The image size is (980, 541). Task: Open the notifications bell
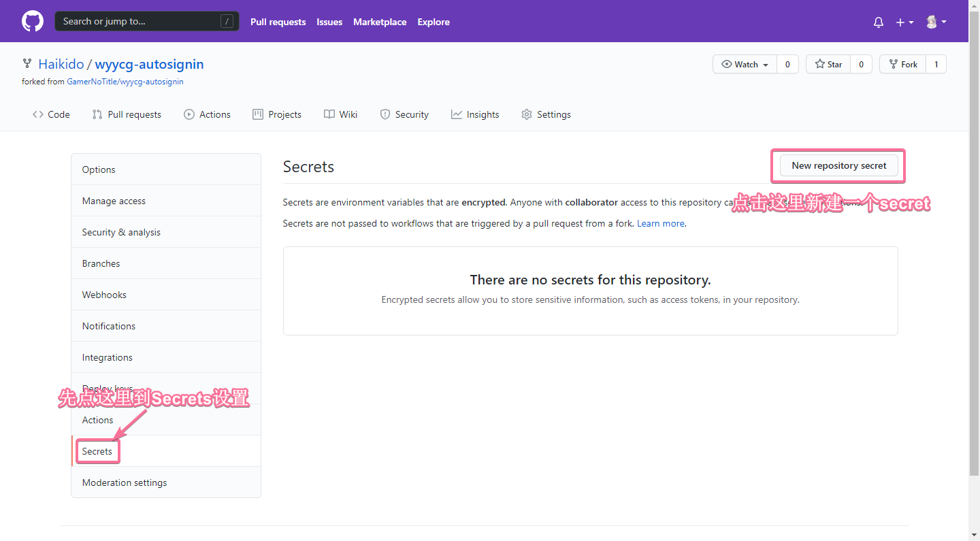(x=879, y=22)
